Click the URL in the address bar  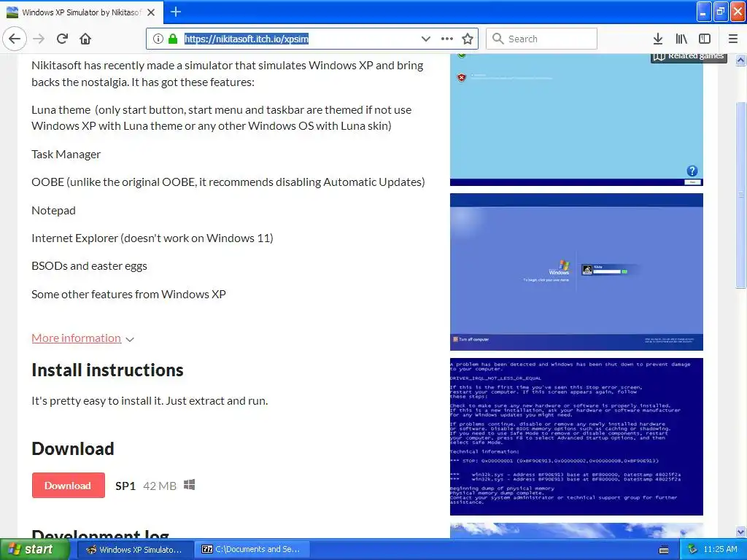coord(247,39)
